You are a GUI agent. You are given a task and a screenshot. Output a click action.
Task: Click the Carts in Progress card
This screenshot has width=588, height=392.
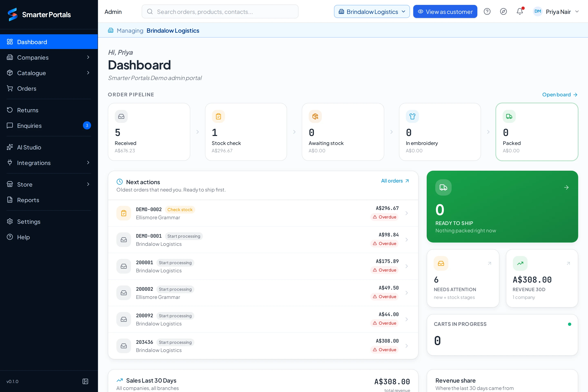pos(502,334)
